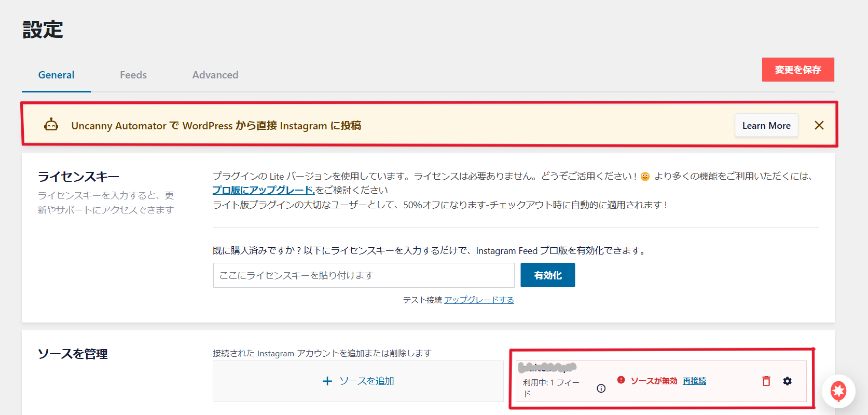
Task: Switch to the General tab
Action: coord(56,75)
